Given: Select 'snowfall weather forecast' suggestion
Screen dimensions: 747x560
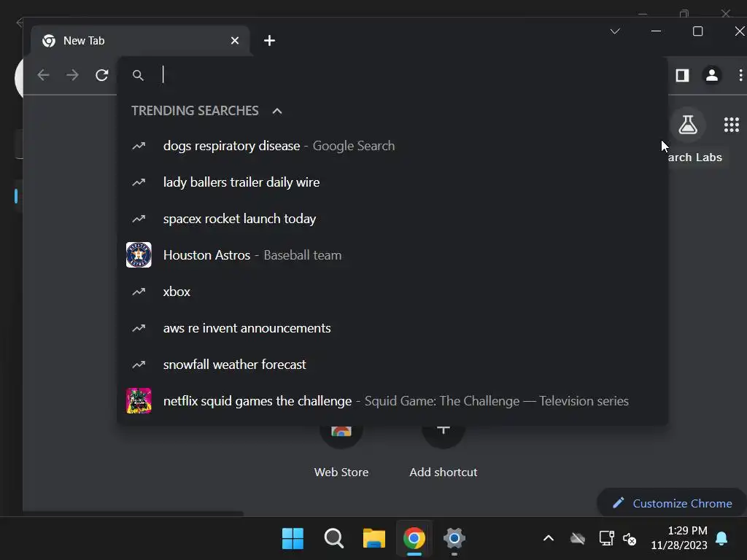Looking at the screenshot, I should pos(392,365).
